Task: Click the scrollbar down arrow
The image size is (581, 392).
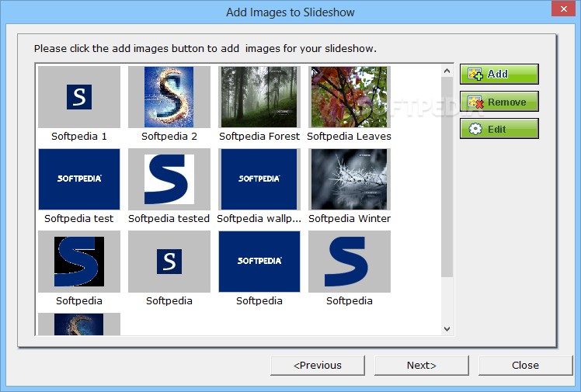Action: click(x=447, y=328)
